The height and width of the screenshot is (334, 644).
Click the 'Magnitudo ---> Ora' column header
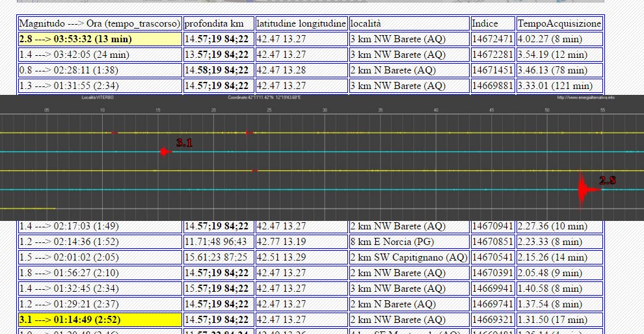click(100, 24)
